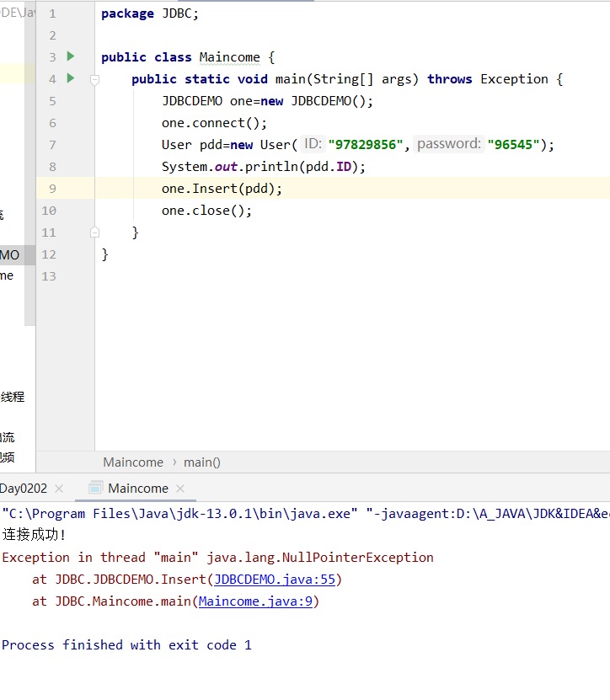Click the NullPointerException error line
The image size is (610, 700).
218,558
